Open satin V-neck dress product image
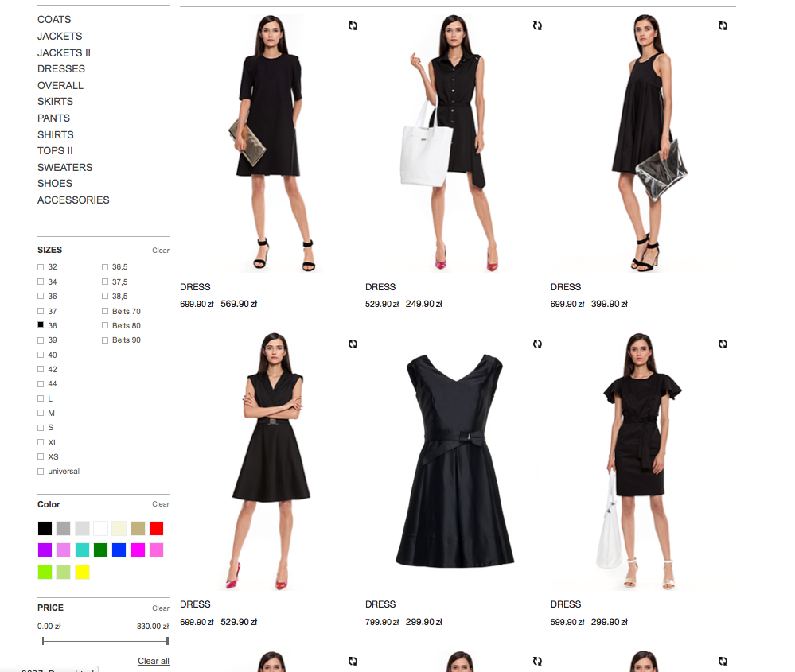795x672 pixels. pyautogui.click(x=454, y=460)
